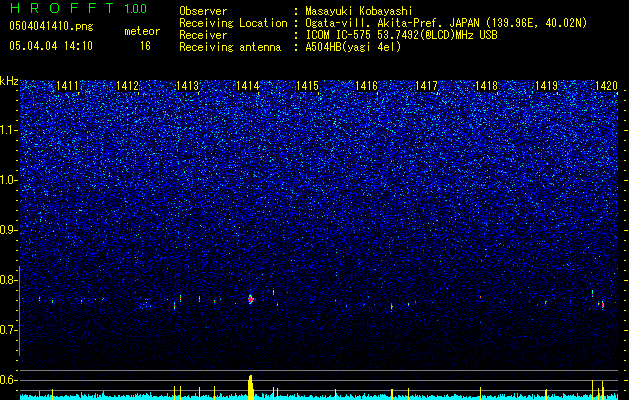This screenshot has width=629, height=400.
Task: Click the meteor count value 16
Action: coord(145,46)
